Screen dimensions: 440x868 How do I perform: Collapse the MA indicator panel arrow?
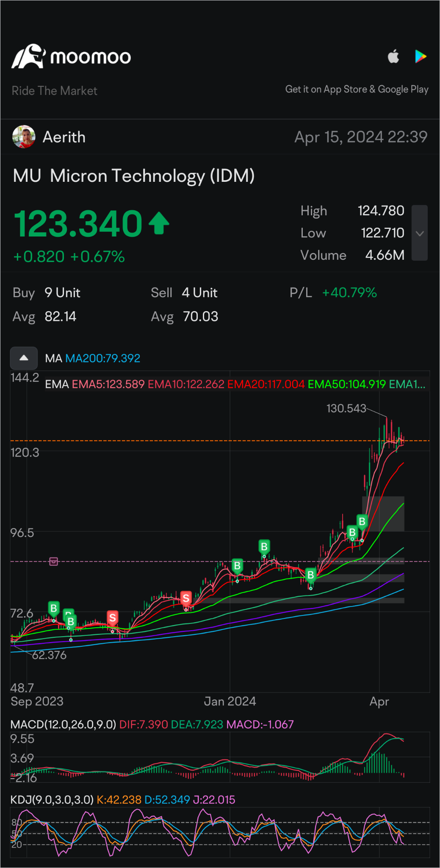click(24, 358)
